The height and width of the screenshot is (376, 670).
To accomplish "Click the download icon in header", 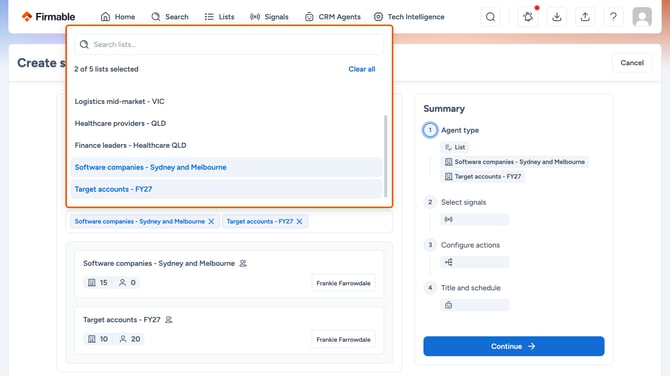I will 556,17.
